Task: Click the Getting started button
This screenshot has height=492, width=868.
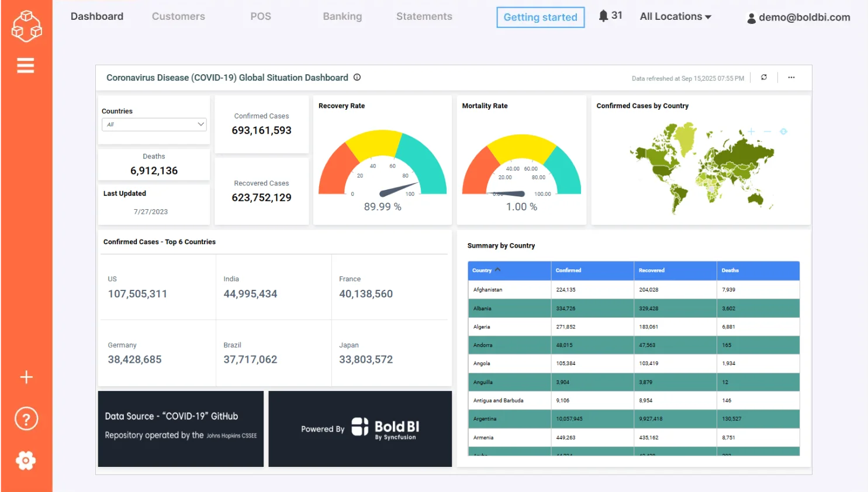Action: 540,17
